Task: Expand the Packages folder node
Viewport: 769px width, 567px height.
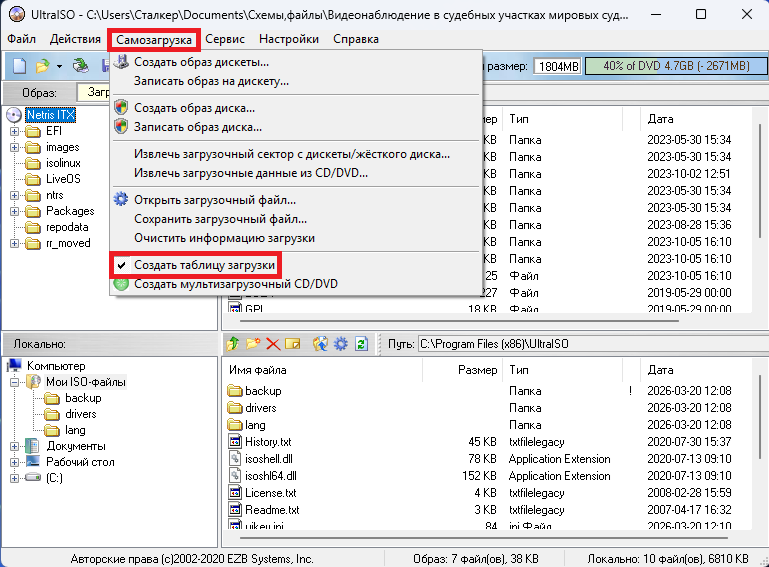Action: pos(14,211)
